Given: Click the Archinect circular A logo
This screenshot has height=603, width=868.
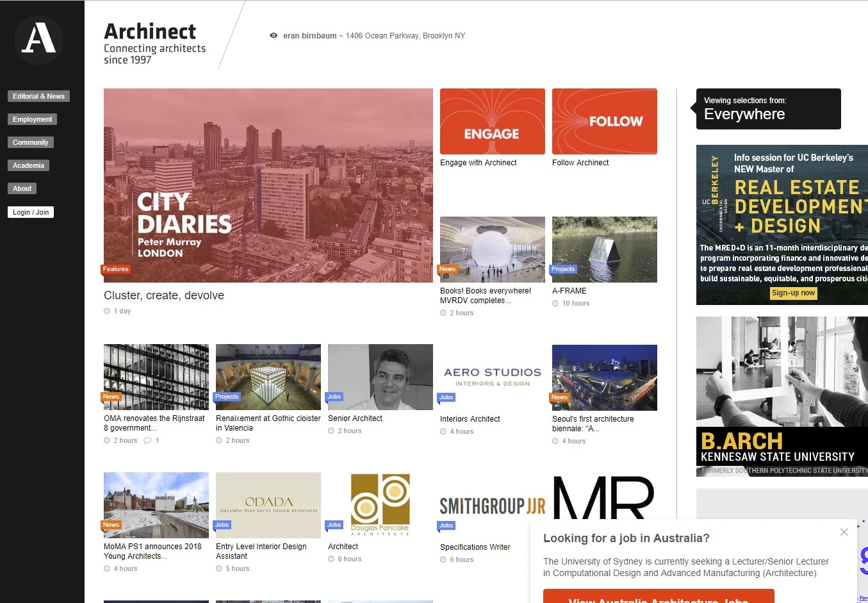Looking at the screenshot, I should [x=39, y=40].
